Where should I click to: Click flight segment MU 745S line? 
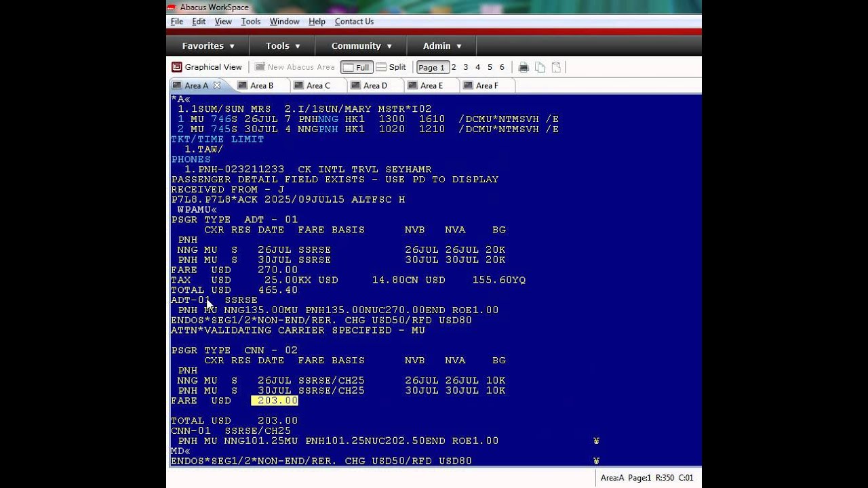coord(368,129)
